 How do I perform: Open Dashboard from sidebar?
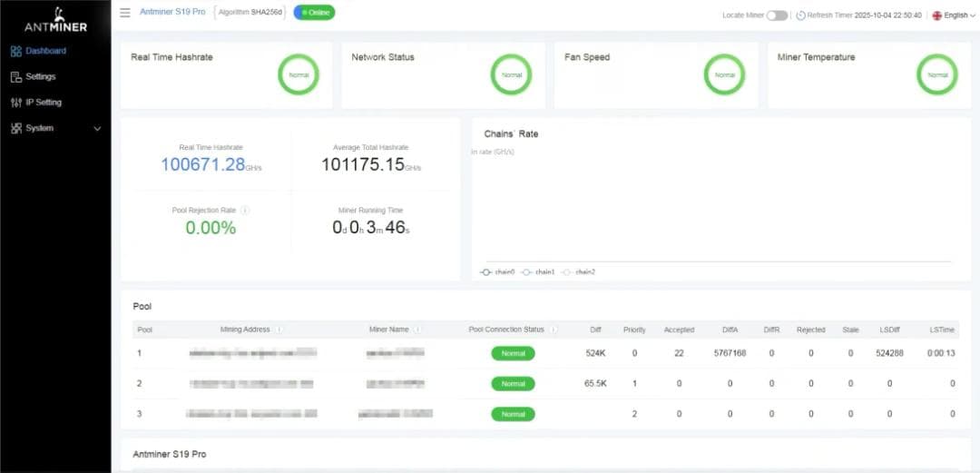(x=45, y=52)
